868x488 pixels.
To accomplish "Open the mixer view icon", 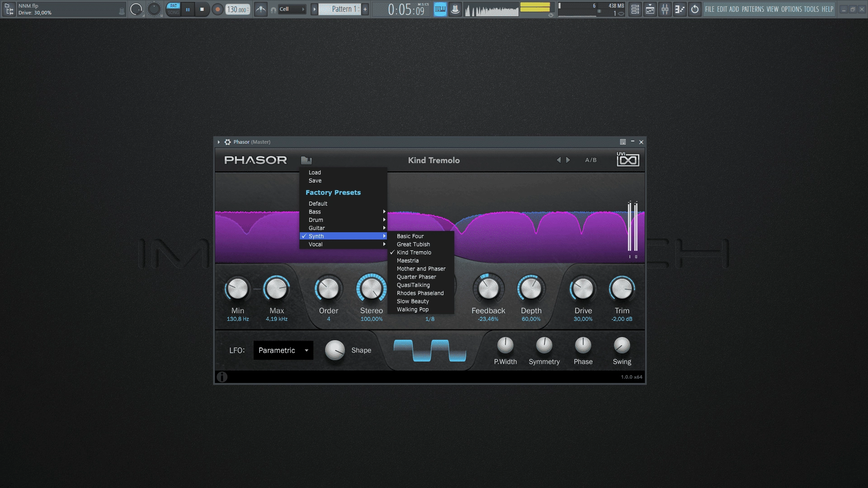I will [665, 9].
